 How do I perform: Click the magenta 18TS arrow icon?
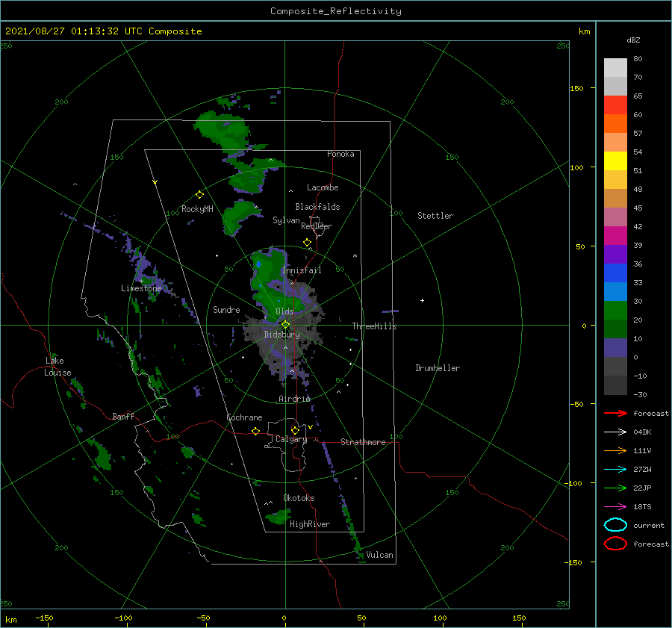coord(615,507)
